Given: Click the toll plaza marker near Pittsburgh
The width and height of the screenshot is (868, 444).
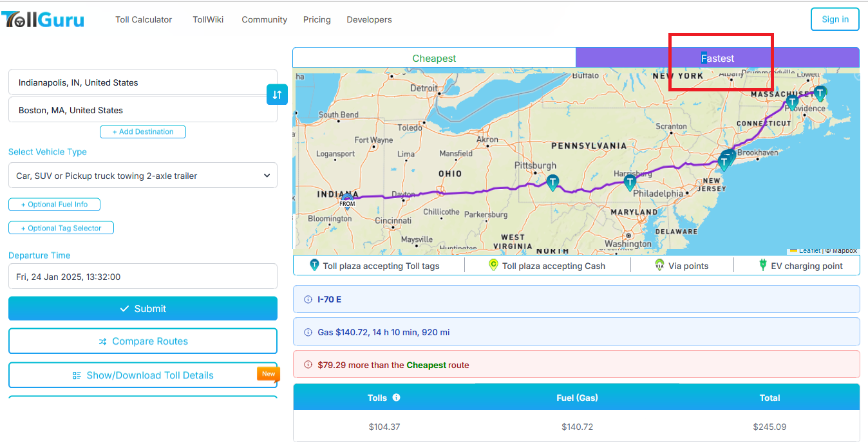Looking at the screenshot, I should tap(552, 183).
